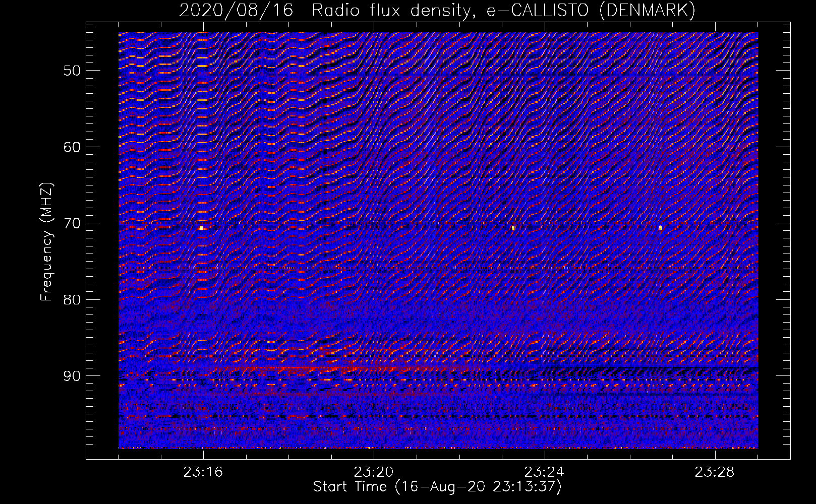Click the frequency tick label '60'
Screen dimensions: 816x504
72,147
